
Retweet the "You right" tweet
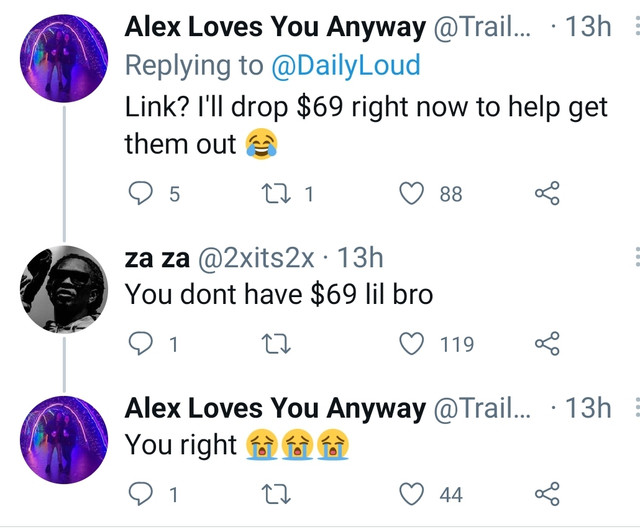[x=276, y=494]
